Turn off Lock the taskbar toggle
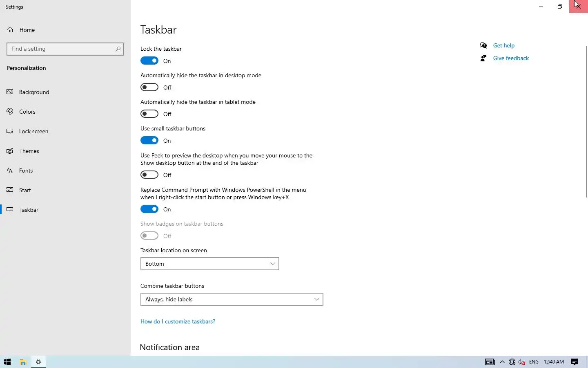Screen dimensions: 588x368 149,61
